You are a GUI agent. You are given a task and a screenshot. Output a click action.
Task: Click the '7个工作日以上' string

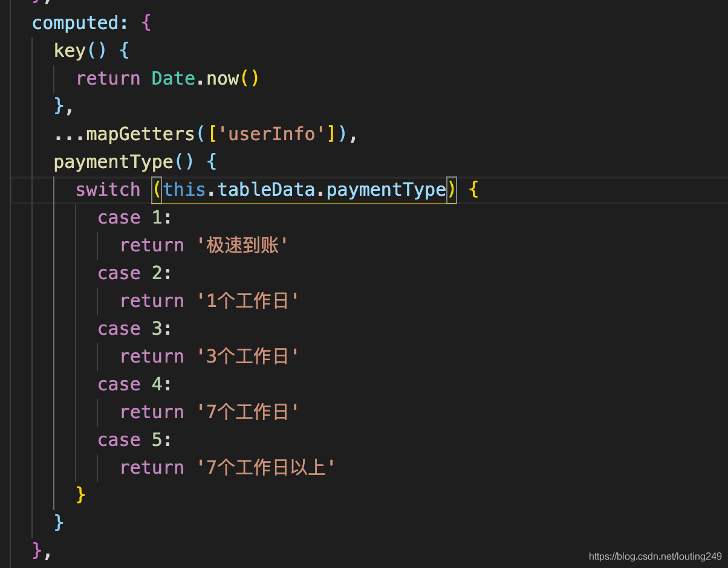pyautogui.click(x=266, y=468)
